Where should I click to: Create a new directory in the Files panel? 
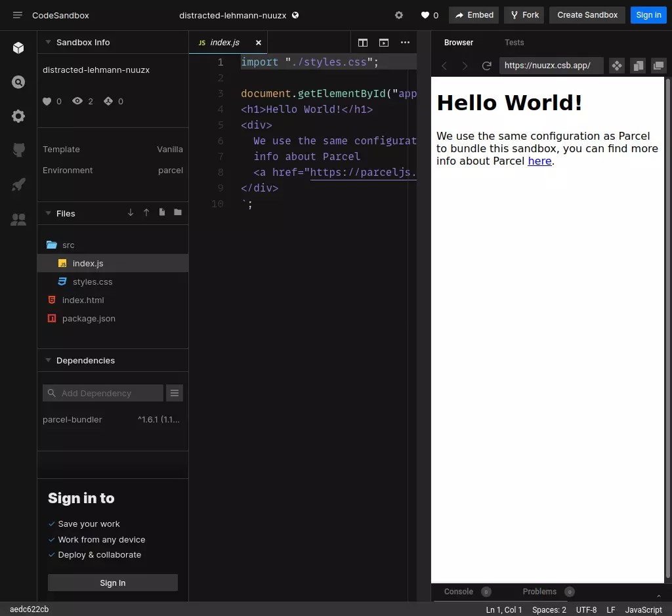177,212
